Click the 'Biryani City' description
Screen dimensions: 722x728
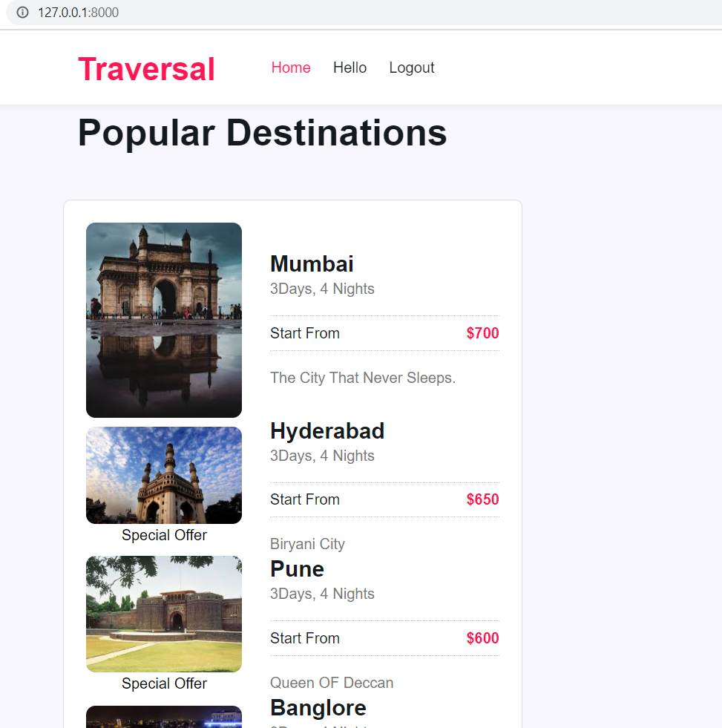click(x=307, y=544)
